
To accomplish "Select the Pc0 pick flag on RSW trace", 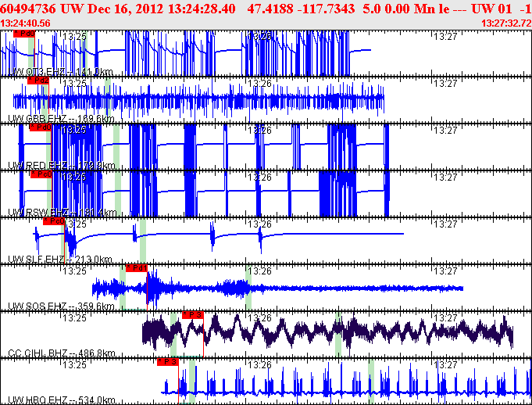I will click(x=41, y=174).
